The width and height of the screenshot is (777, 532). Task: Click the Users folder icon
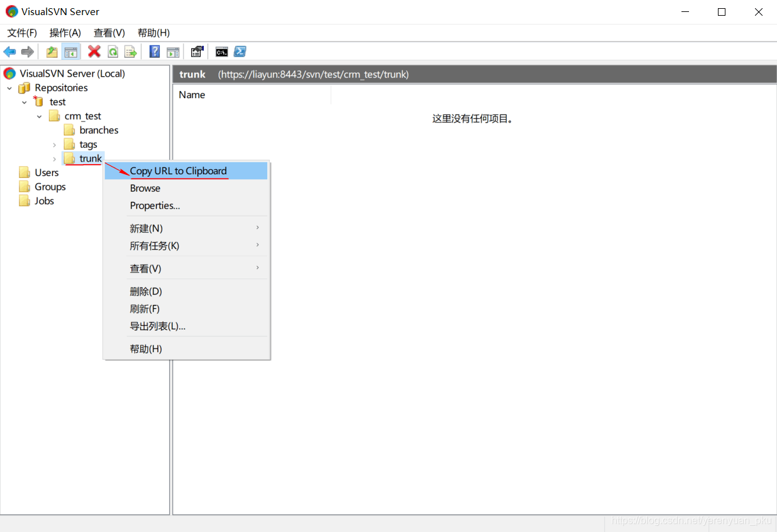point(25,172)
